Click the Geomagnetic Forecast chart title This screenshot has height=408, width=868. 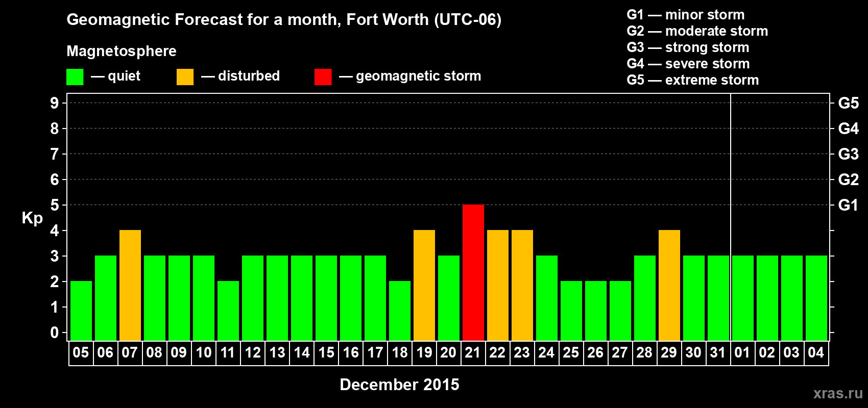[x=284, y=20]
